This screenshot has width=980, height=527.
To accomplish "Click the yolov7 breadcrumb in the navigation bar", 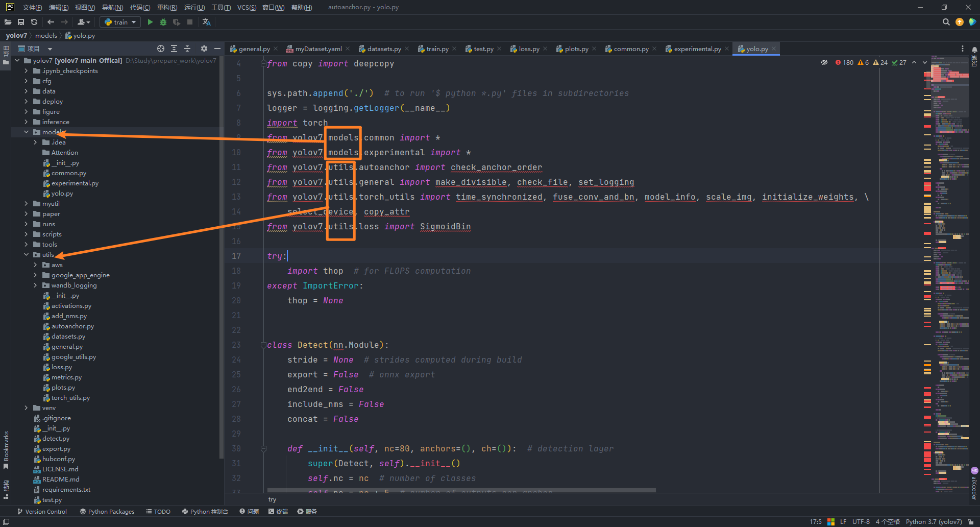I will 16,36.
